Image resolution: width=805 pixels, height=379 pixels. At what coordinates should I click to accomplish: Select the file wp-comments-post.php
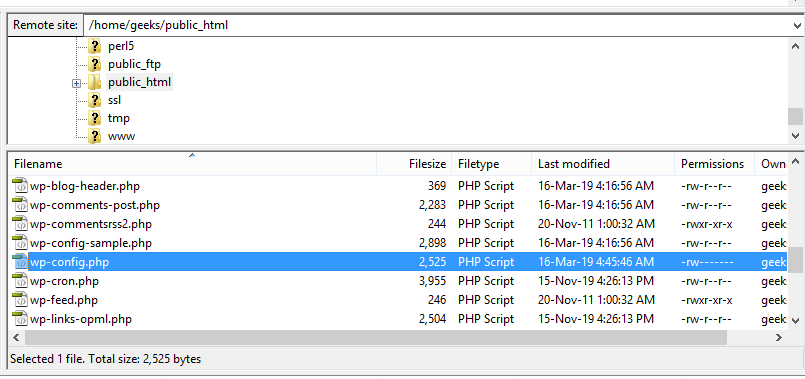(95, 205)
